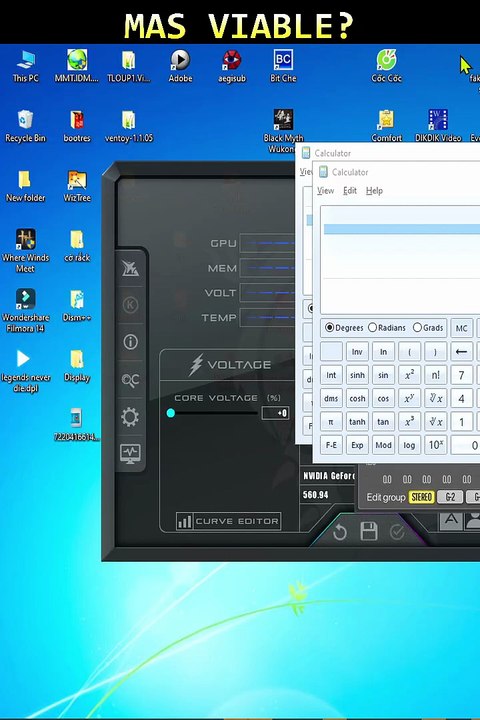480x720 pixels.
Task: Open the View menu in Calculator
Action: coord(325,191)
